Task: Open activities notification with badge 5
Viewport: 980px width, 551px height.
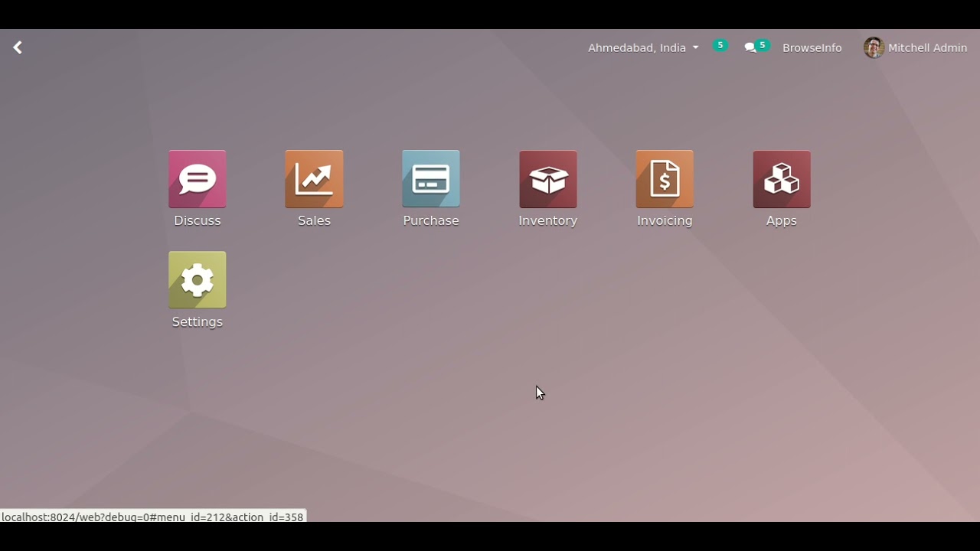Action: (720, 46)
